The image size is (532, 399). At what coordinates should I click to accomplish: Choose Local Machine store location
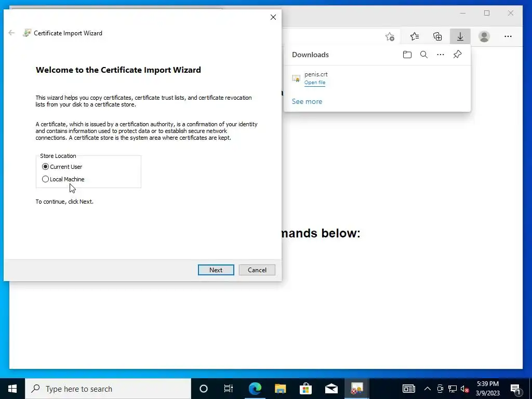45,179
